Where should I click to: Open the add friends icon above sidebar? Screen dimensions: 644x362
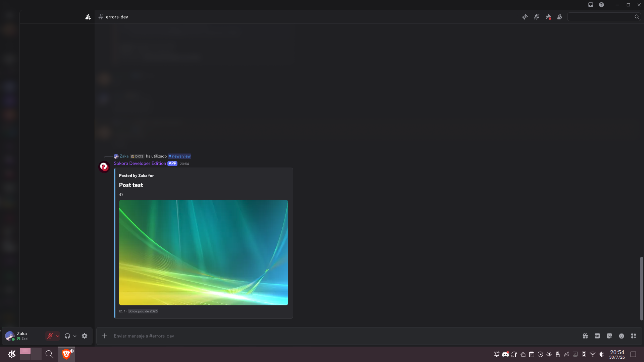pyautogui.click(x=88, y=17)
